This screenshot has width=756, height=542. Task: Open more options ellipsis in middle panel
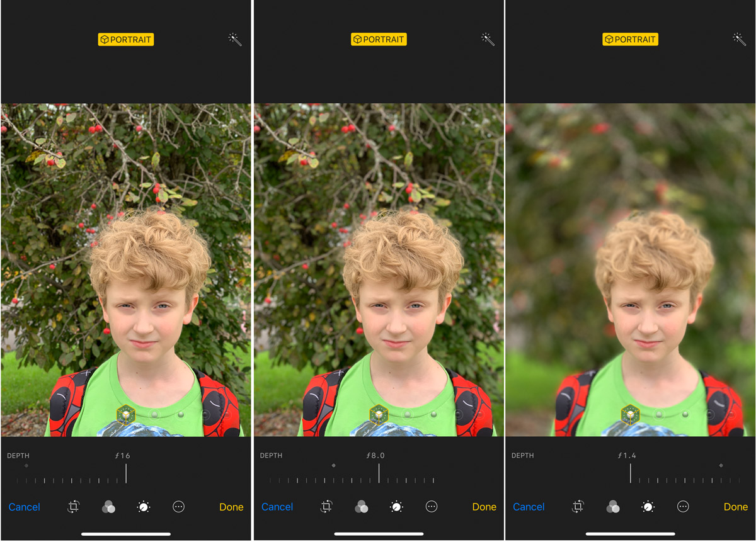(x=432, y=507)
